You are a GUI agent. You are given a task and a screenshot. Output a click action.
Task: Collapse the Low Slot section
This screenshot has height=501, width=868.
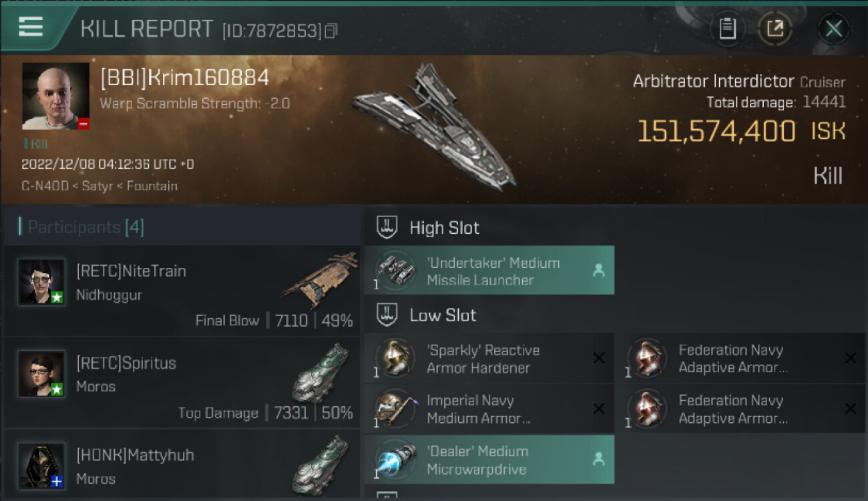[387, 315]
